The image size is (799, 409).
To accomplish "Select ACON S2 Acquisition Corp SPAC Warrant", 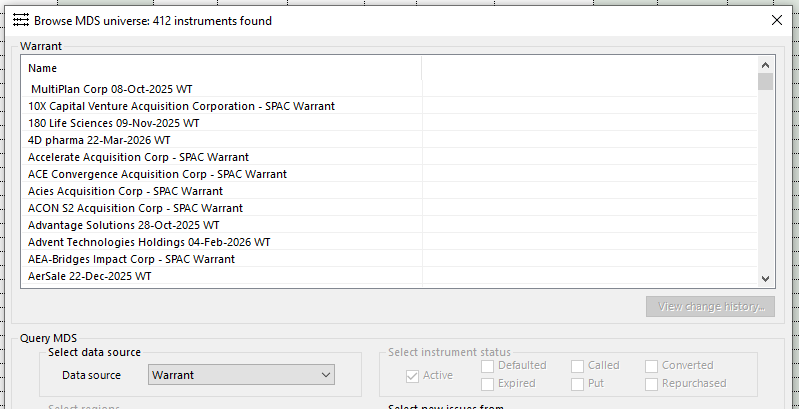I will click(389, 208).
